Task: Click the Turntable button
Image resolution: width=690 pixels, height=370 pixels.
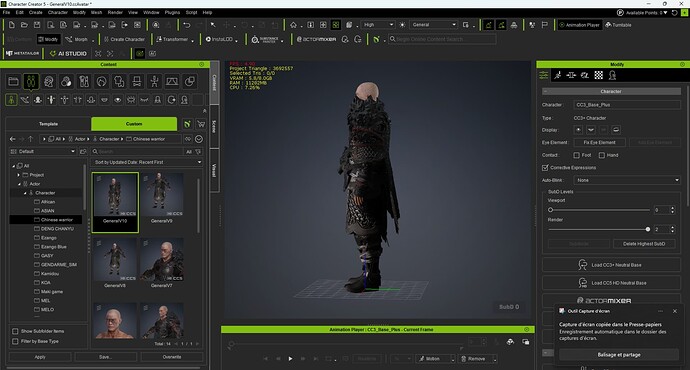Action: point(618,25)
